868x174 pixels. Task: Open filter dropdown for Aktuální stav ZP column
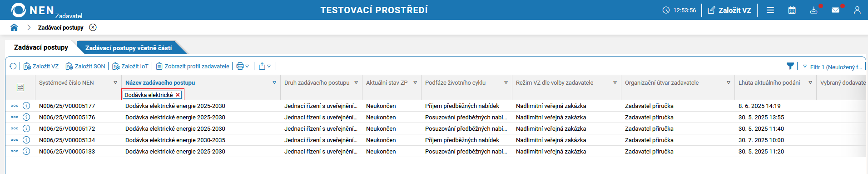pyautogui.click(x=415, y=82)
